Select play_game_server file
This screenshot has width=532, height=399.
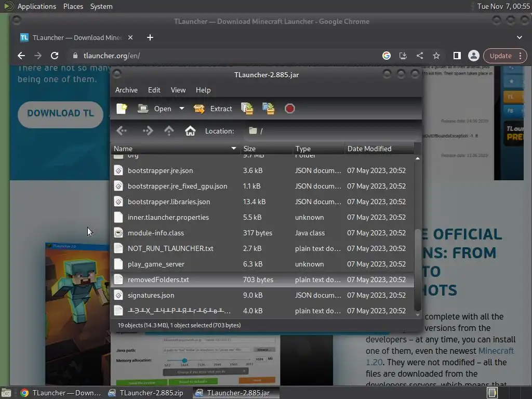click(262, 264)
